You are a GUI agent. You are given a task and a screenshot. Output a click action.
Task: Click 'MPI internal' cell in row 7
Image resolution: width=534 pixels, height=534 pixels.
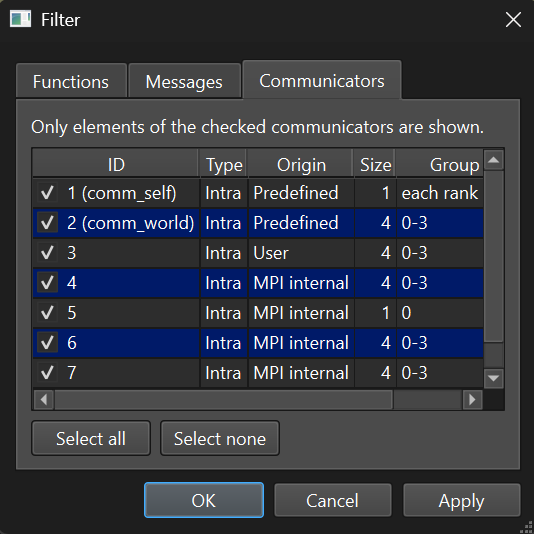pyautogui.click(x=301, y=373)
